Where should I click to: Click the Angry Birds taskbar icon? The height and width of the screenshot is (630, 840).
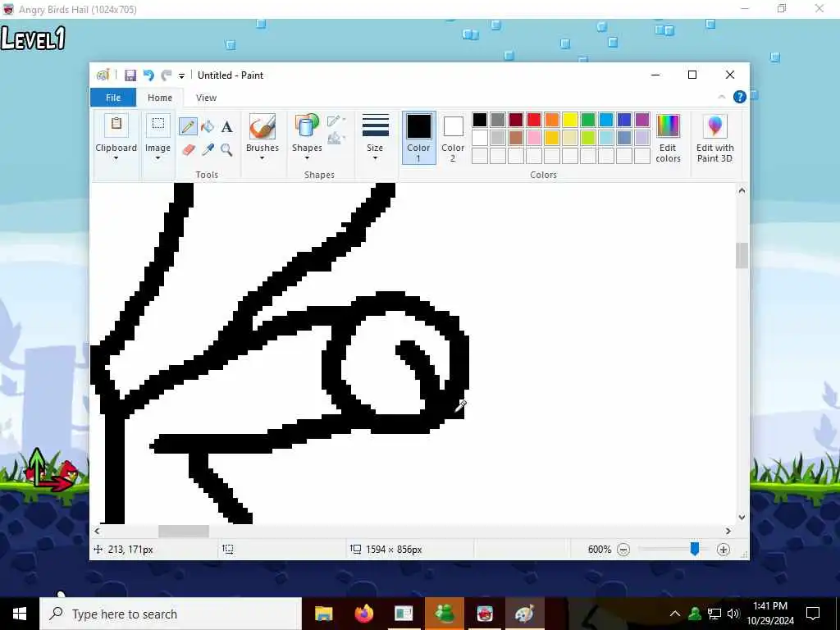click(485, 614)
